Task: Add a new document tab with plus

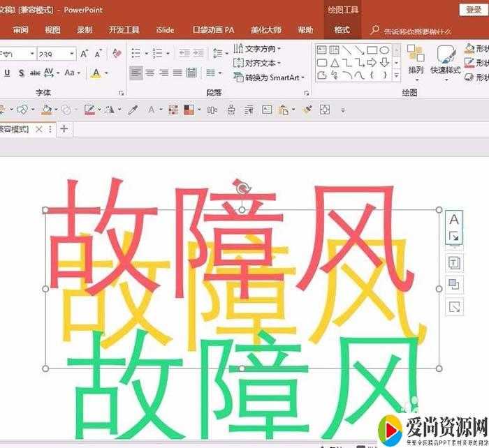Action: point(64,128)
